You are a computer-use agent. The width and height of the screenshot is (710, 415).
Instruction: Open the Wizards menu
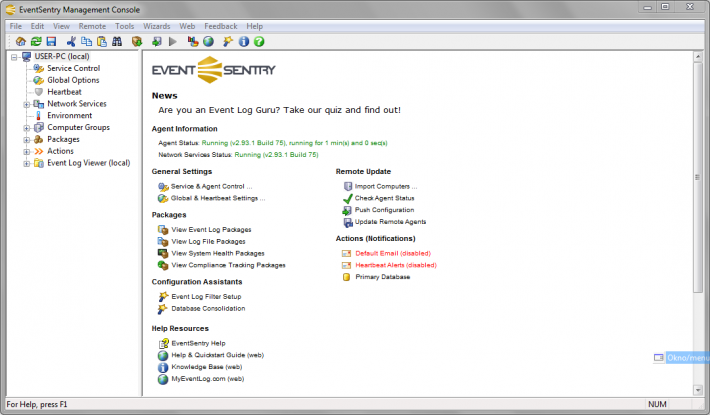click(157, 26)
